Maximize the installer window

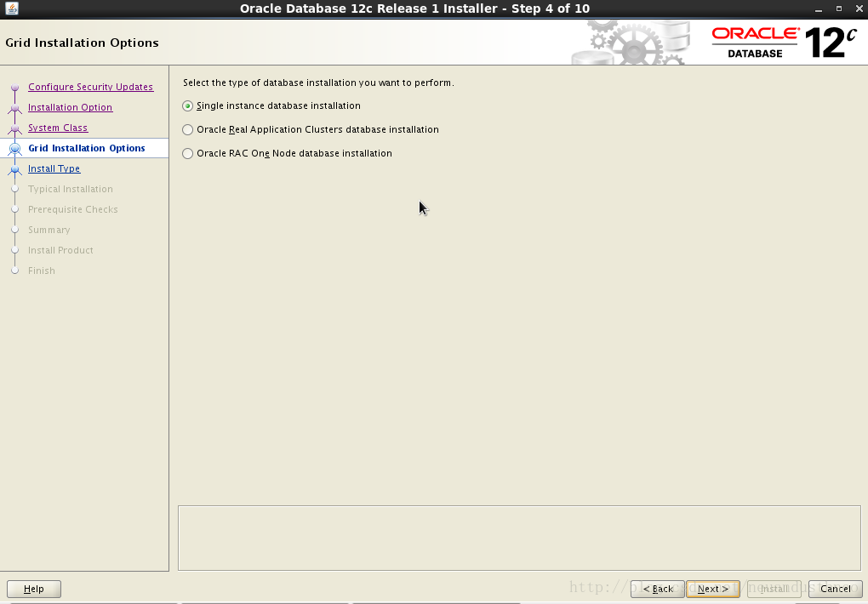click(x=839, y=9)
